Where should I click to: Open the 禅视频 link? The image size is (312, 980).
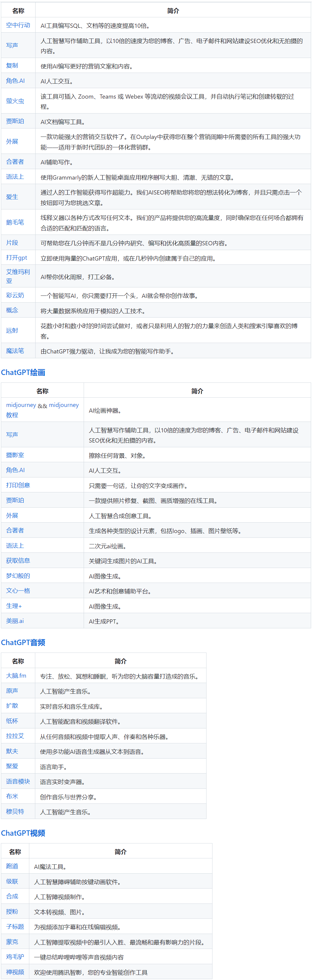point(15,972)
